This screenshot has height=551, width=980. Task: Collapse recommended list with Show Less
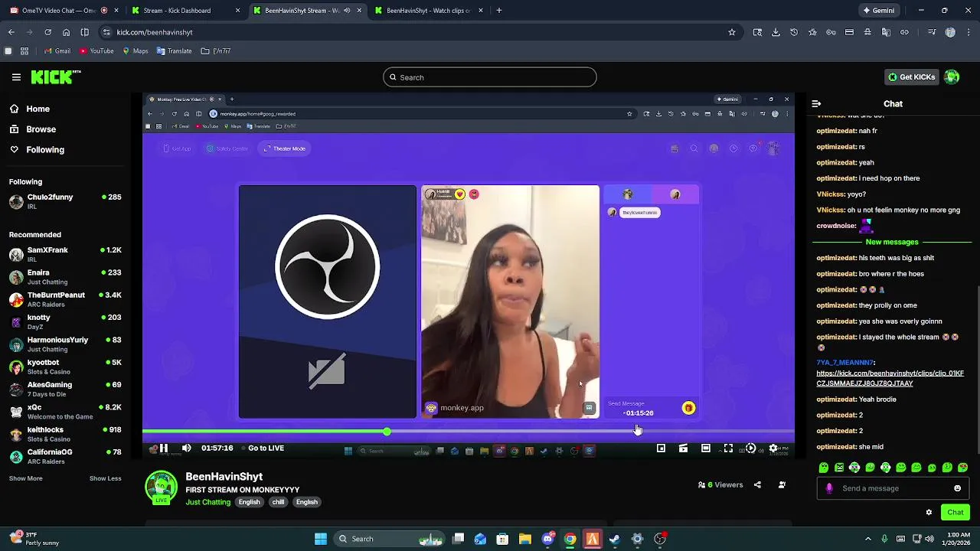105,479
